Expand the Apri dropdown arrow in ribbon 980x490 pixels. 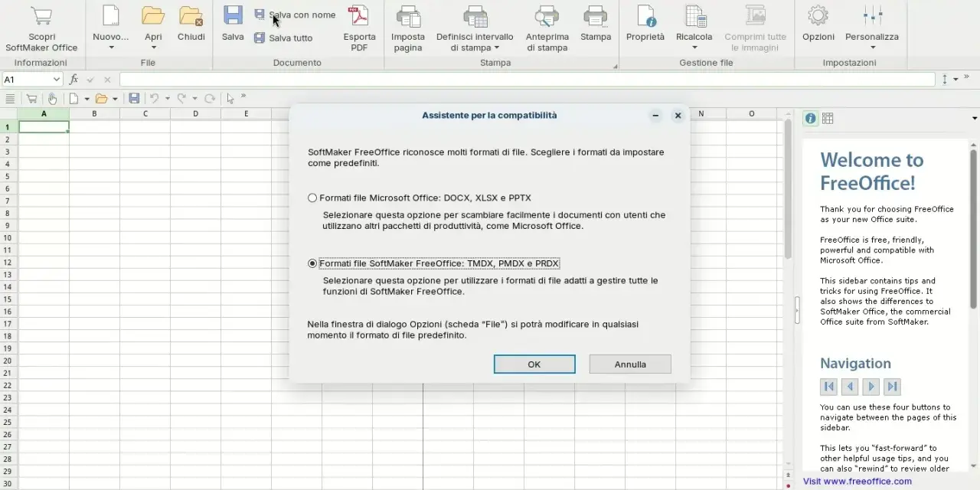[153, 47]
